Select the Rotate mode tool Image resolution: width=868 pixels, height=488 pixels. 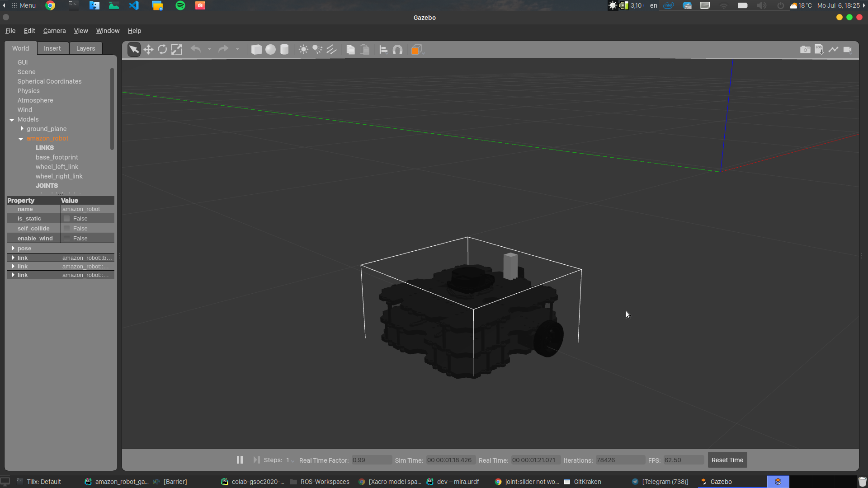point(162,50)
